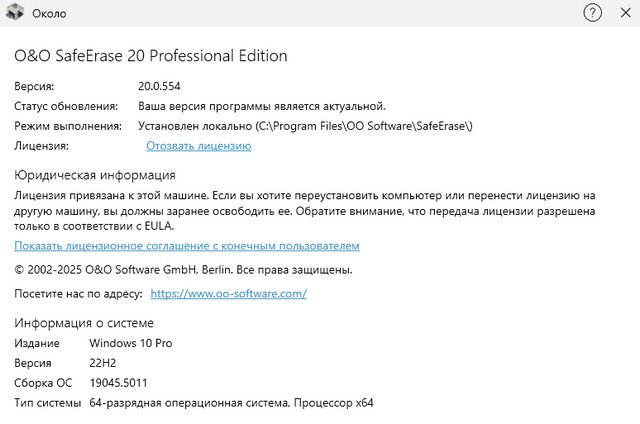Open help via the question mark icon

coord(592,15)
